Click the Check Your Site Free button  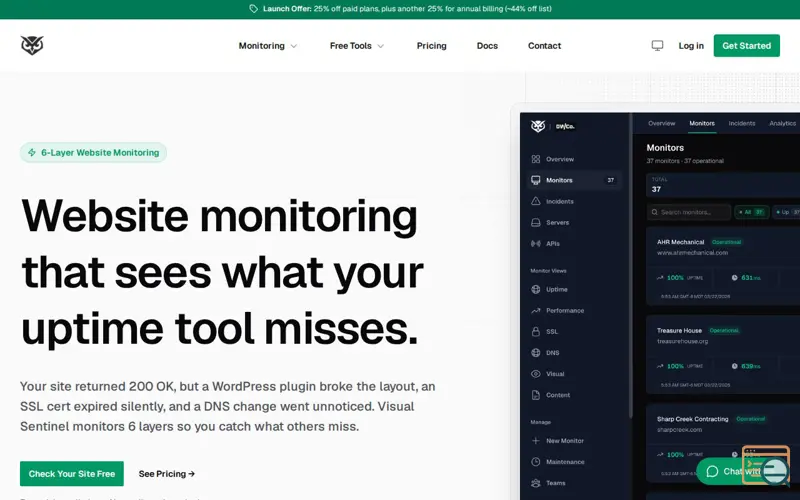tap(72, 473)
